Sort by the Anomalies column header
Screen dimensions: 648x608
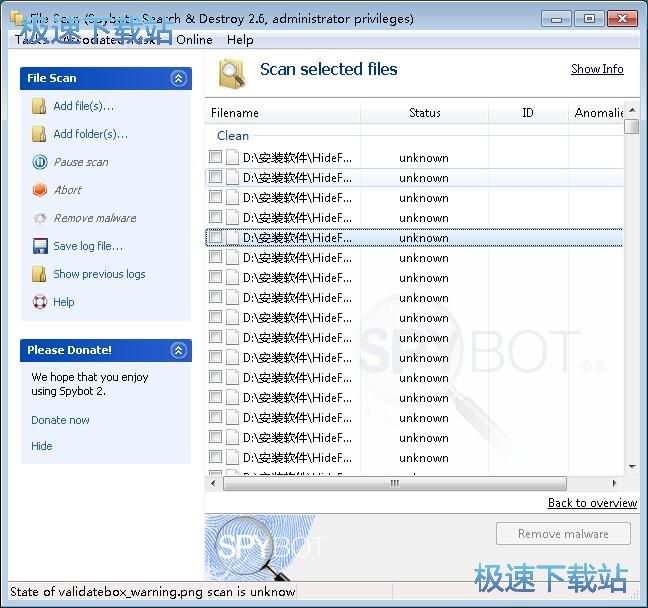[x=596, y=113]
